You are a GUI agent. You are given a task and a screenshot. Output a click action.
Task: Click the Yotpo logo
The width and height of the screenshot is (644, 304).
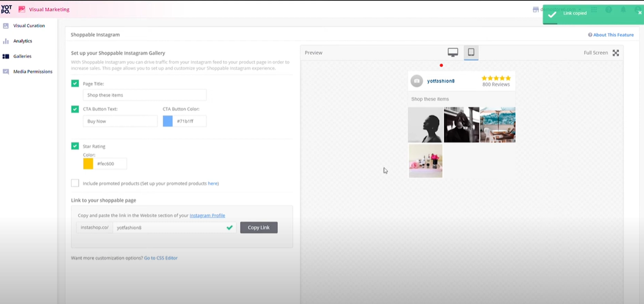[6, 9]
